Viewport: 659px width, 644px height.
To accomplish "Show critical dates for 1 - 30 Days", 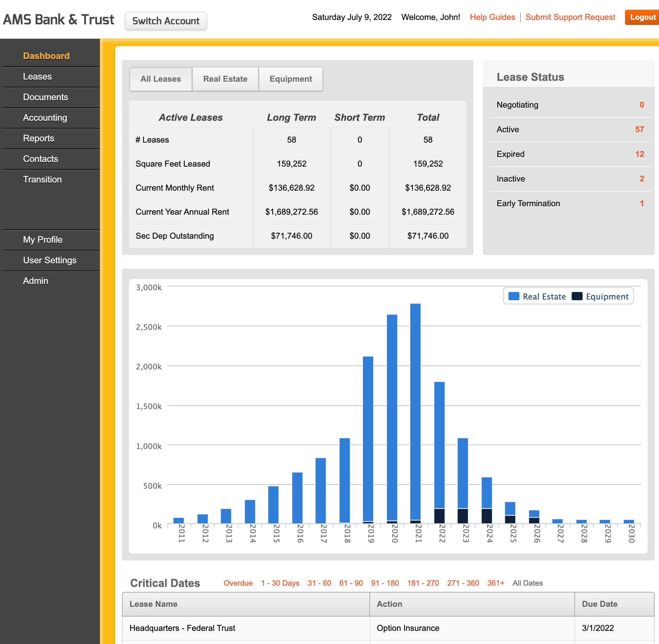I will (x=280, y=583).
